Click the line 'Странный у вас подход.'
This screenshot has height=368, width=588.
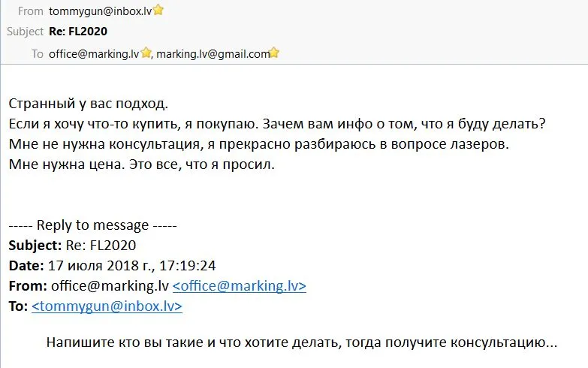[88, 104]
